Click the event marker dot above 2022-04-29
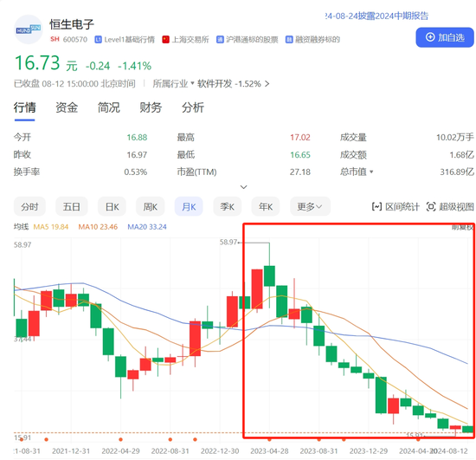Viewport: 476px width, 460px height. click(x=120, y=439)
